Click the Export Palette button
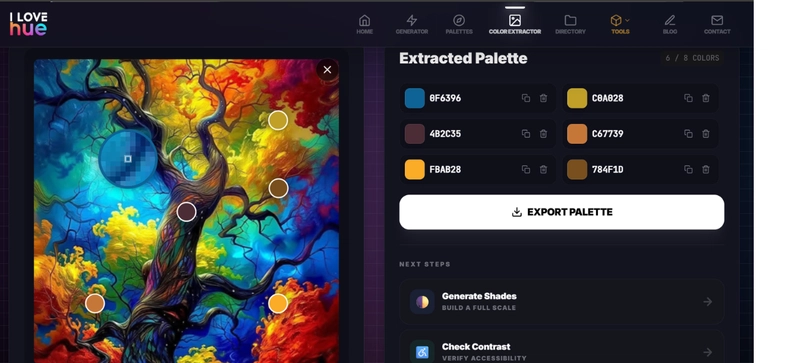The width and height of the screenshot is (799, 363). [562, 212]
